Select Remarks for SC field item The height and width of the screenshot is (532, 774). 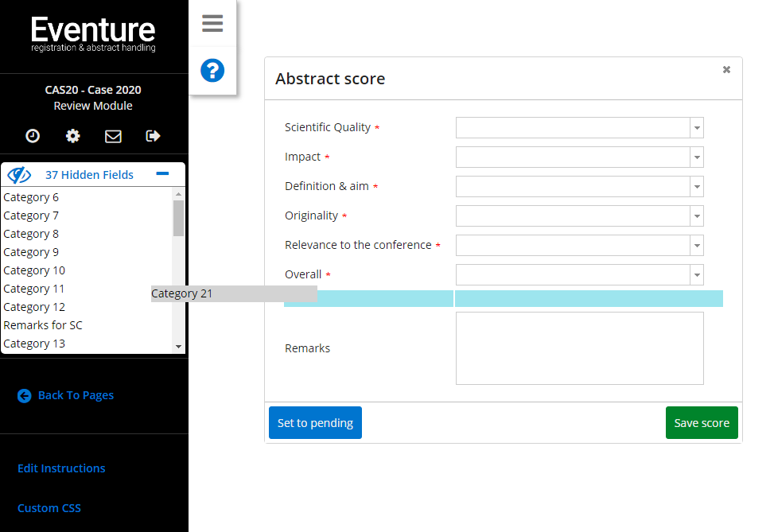point(43,325)
